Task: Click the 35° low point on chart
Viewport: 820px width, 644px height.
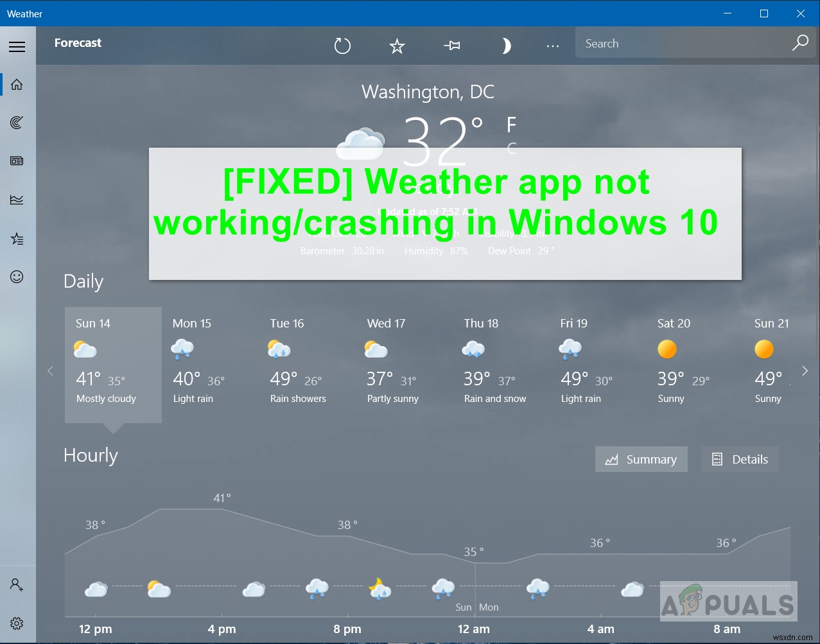Action: (474, 552)
